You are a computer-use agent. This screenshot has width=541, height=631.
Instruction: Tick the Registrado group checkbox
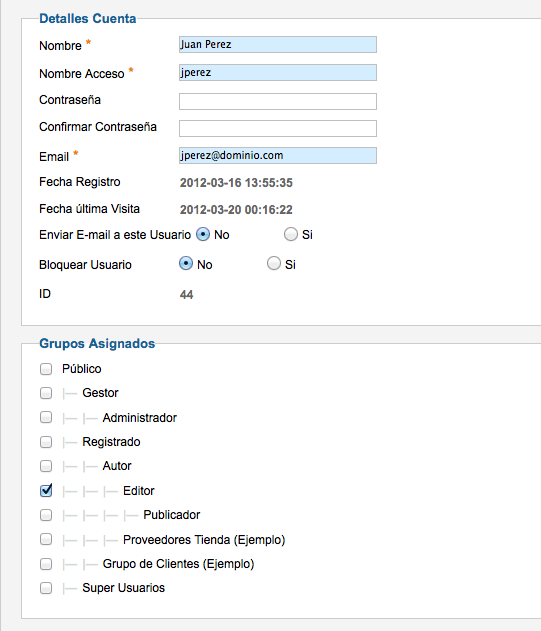46,442
